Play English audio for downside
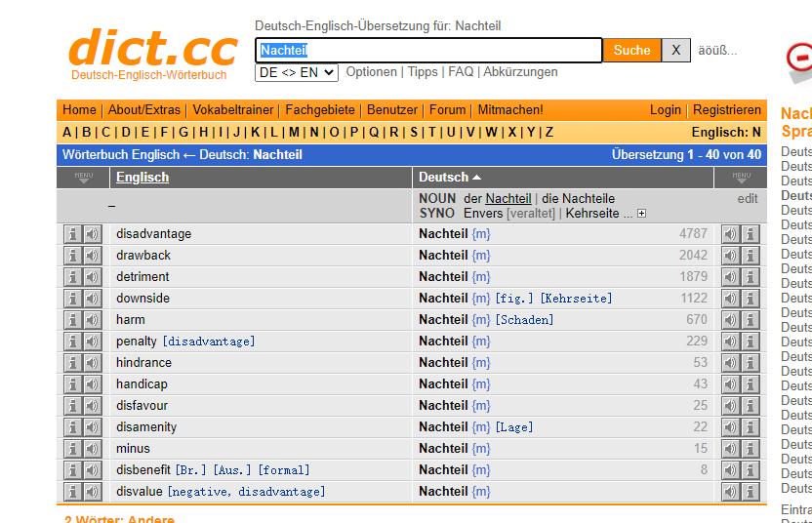The height and width of the screenshot is (523, 812). pyautogui.click(x=93, y=299)
